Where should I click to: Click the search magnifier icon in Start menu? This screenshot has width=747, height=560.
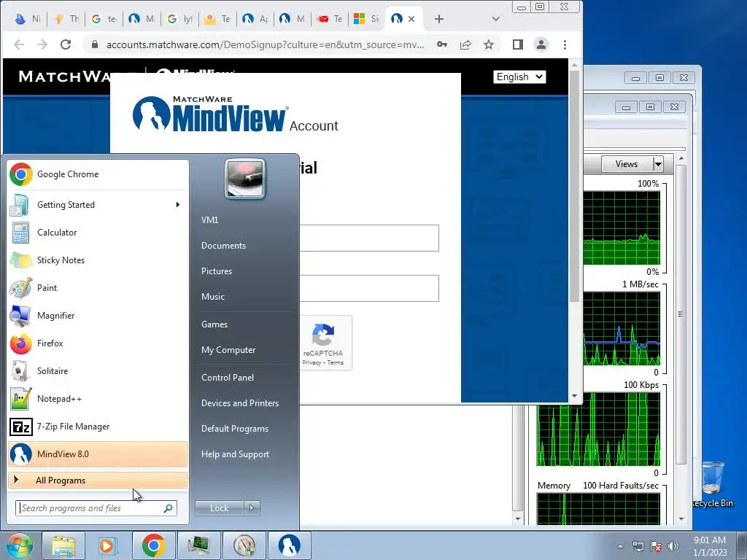click(168, 508)
